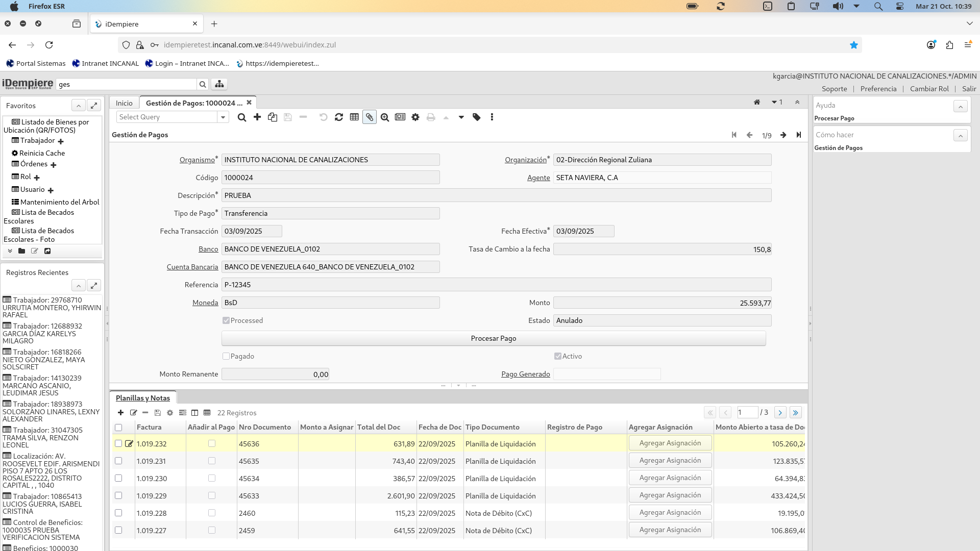Open the Planillas y Notas tab
The height and width of the screenshot is (551, 980).
point(143,398)
